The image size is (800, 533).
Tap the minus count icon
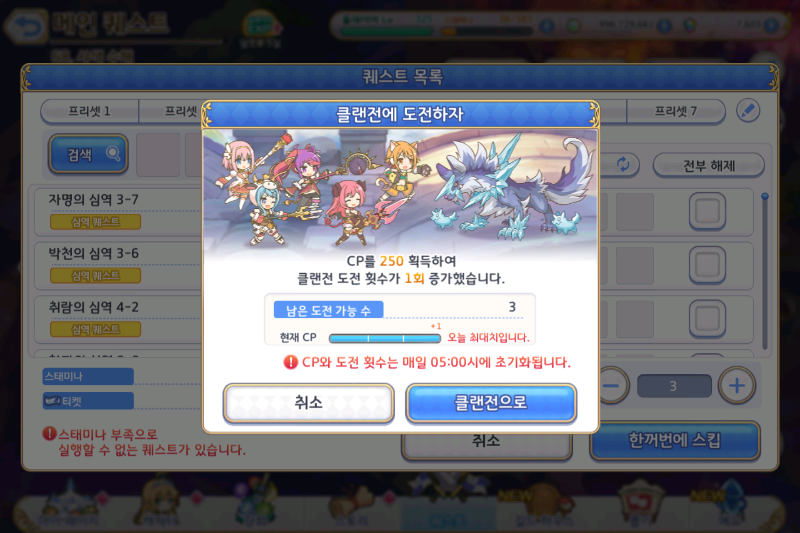[x=612, y=386]
